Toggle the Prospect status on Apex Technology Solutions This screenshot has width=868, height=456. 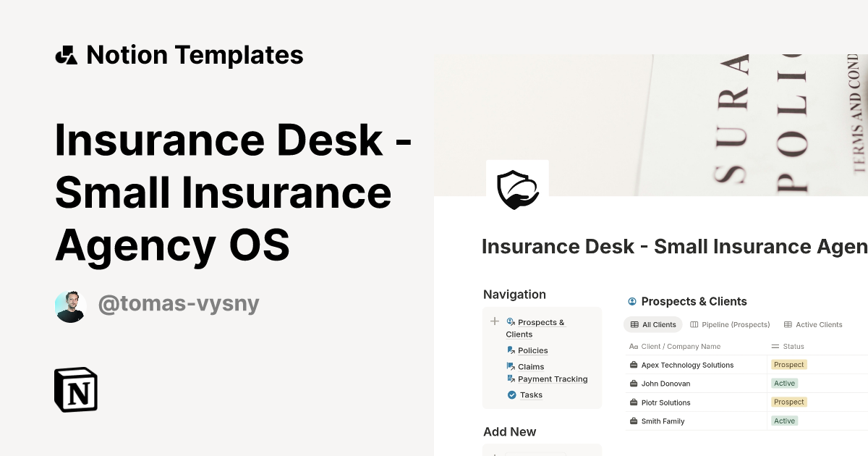(788, 365)
